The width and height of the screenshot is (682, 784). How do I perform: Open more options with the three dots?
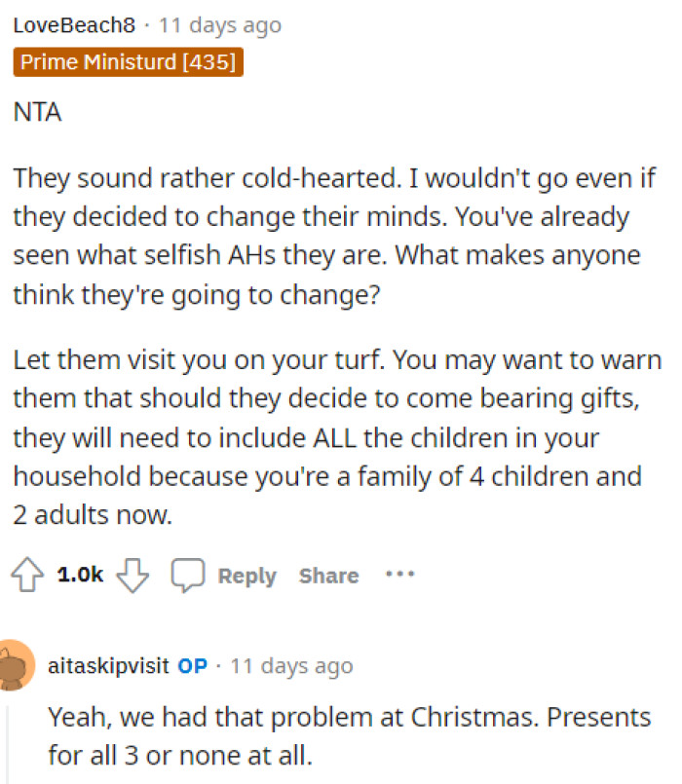399,575
